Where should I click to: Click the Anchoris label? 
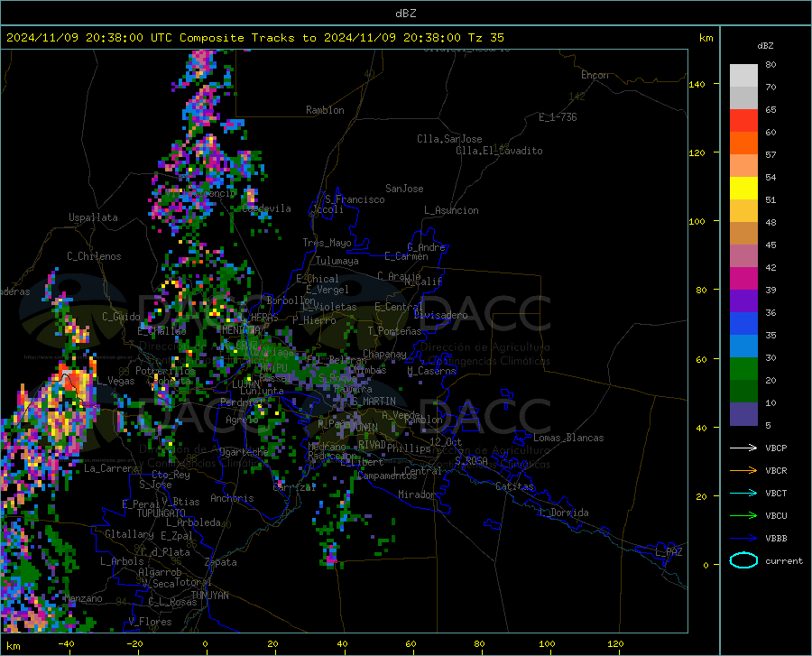(232, 498)
